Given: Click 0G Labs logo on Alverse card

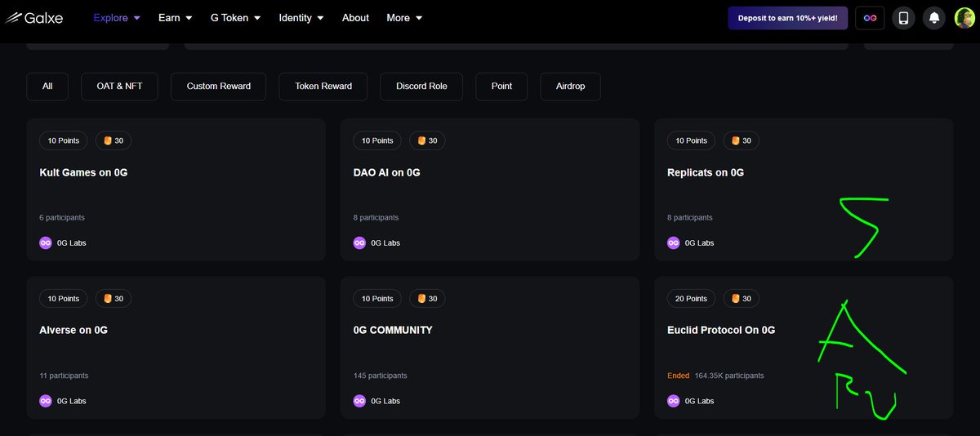Looking at the screenshot, I should 46,401.
